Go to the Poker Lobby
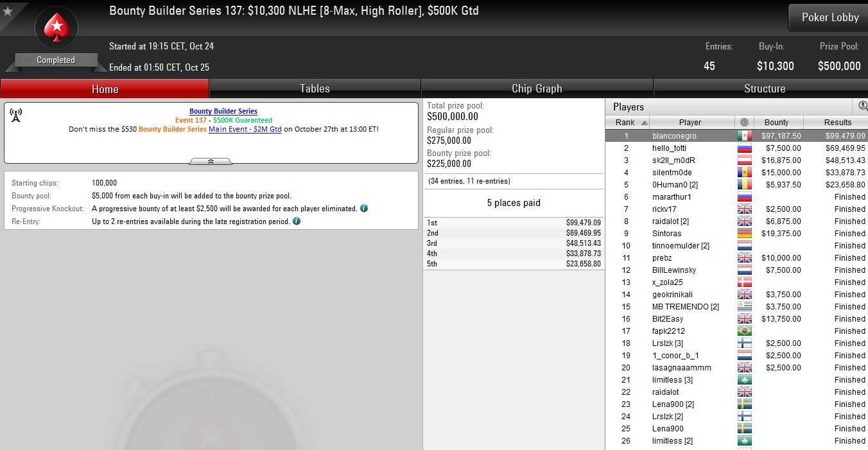 829,17
